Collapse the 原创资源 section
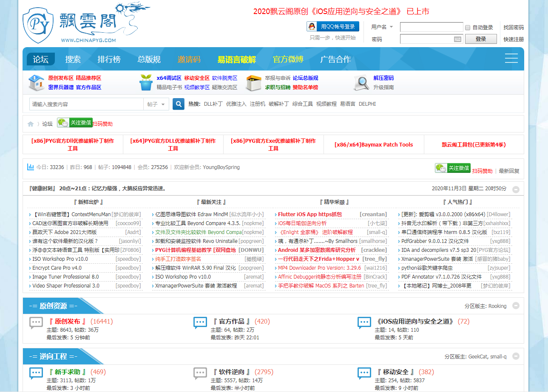Screen dimensions: 548x392 point(516,306)
